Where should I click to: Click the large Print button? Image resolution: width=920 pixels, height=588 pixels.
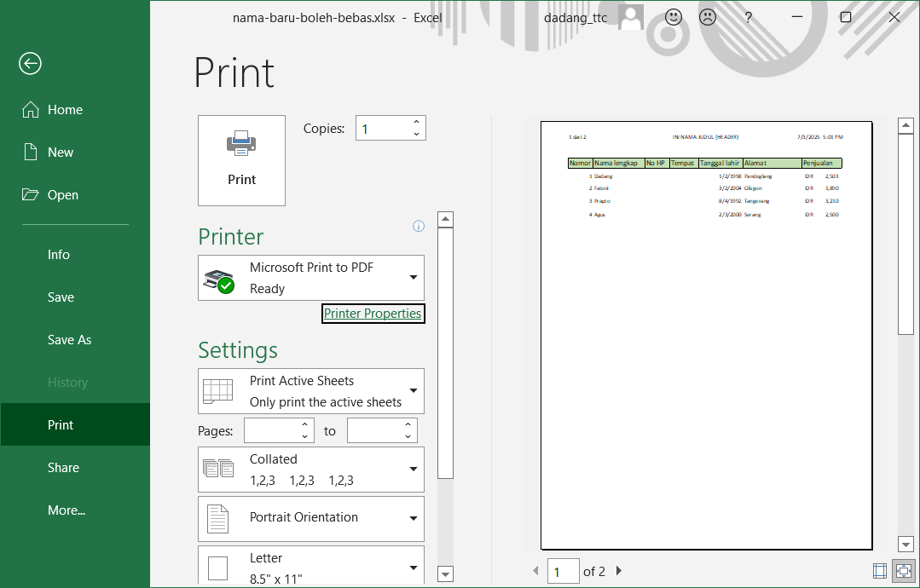pos(241,160)
